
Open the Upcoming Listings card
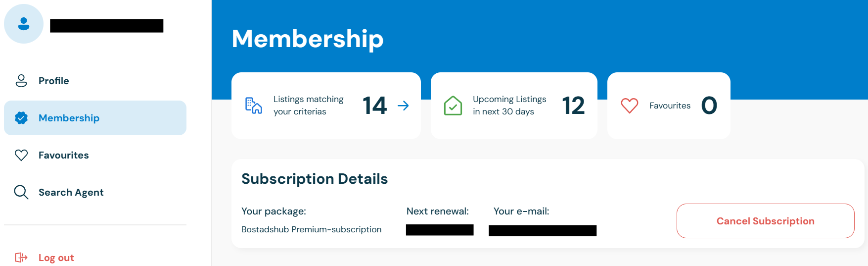[514, 106]
